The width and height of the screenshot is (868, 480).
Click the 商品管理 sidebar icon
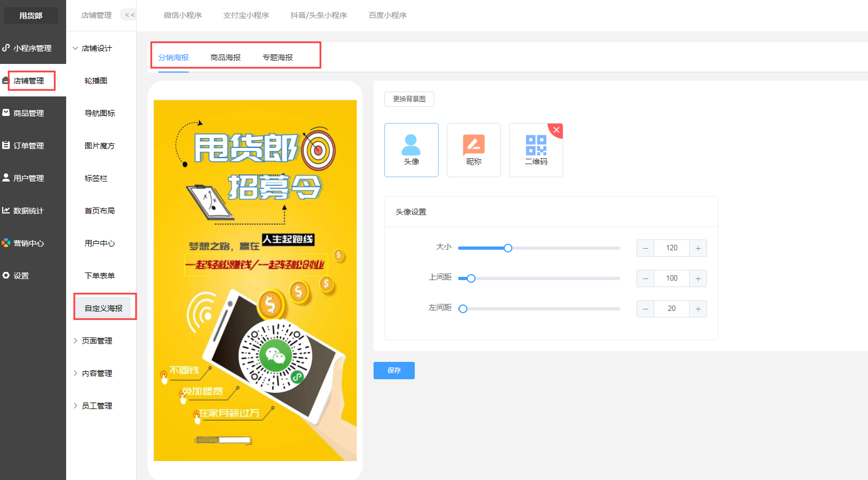click(6, 113)
